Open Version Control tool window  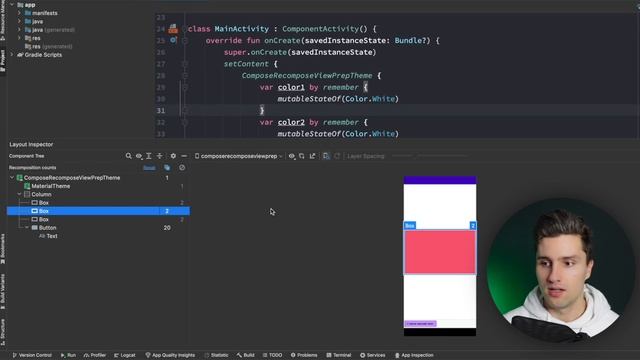click(32, 355)
